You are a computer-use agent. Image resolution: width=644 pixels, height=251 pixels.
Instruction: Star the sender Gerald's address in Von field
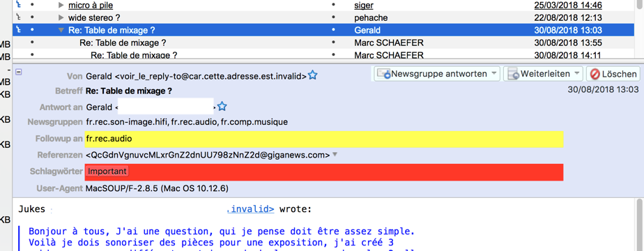[312, 75]
